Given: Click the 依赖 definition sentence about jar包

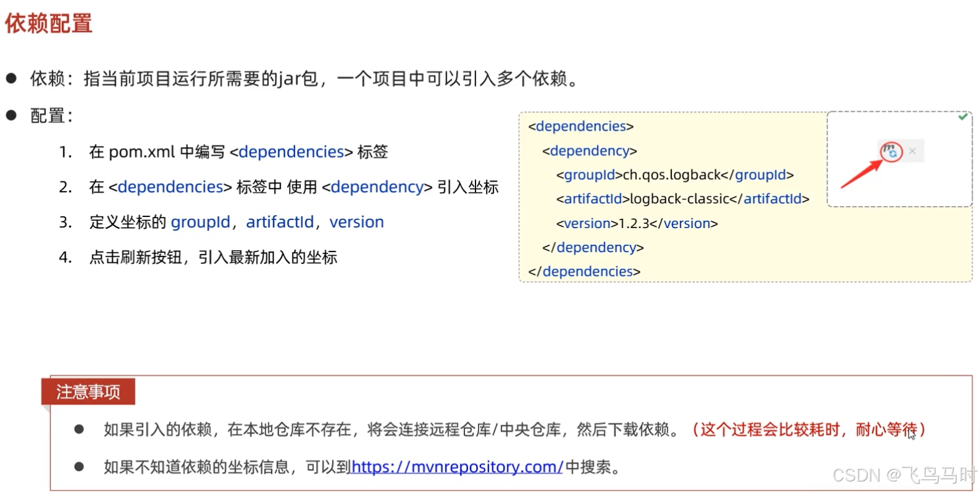Looking at the screenshot, I should tap(304, 78).
